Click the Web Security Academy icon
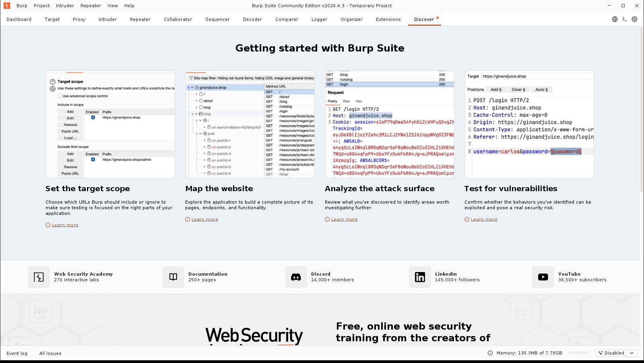The height and width of the screenshot is (363, 644). (39, 277)
